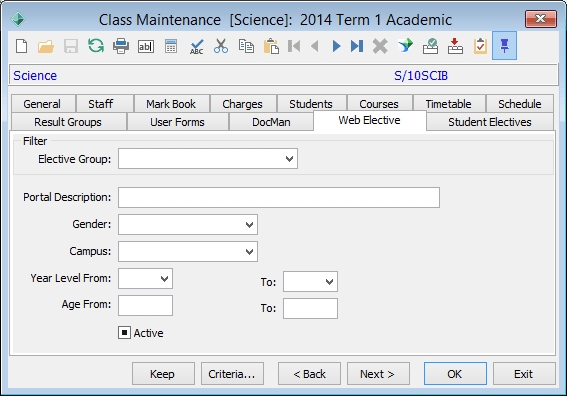Go to first record icon
The image size is (567, 396).
tap(294, 46)
